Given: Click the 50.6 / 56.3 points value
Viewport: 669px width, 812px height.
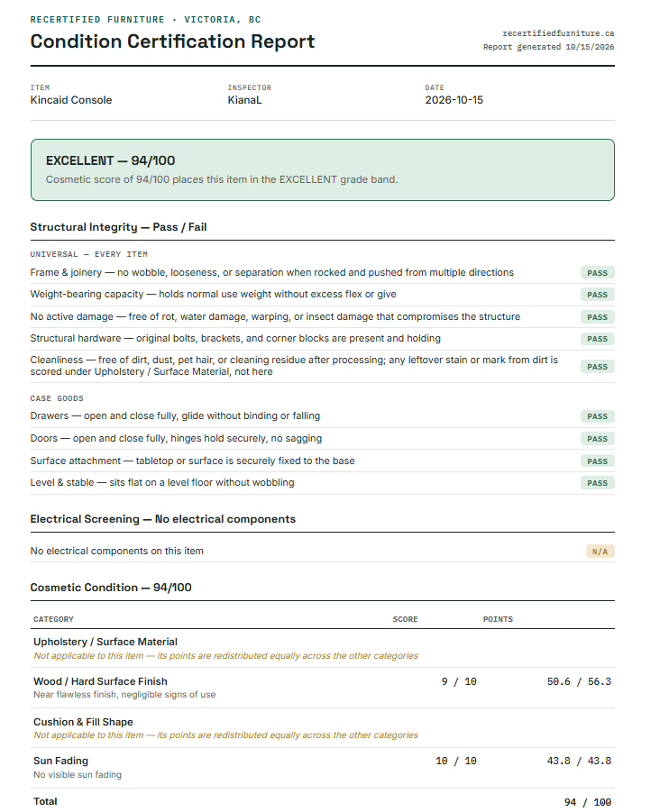Looking at the screenshot, I should coord(579,681).
